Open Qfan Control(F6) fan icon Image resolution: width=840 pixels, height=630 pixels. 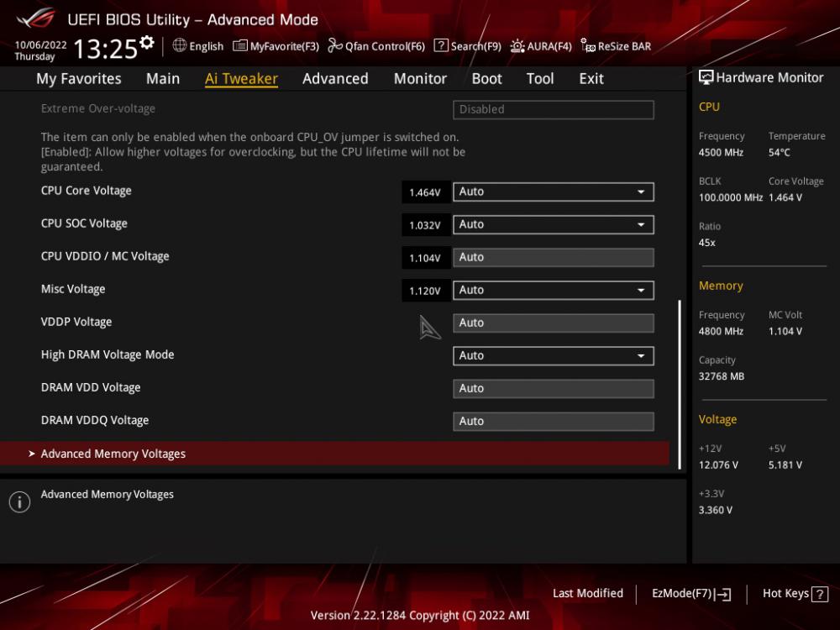pyautogui.click(x=335, y=45)
